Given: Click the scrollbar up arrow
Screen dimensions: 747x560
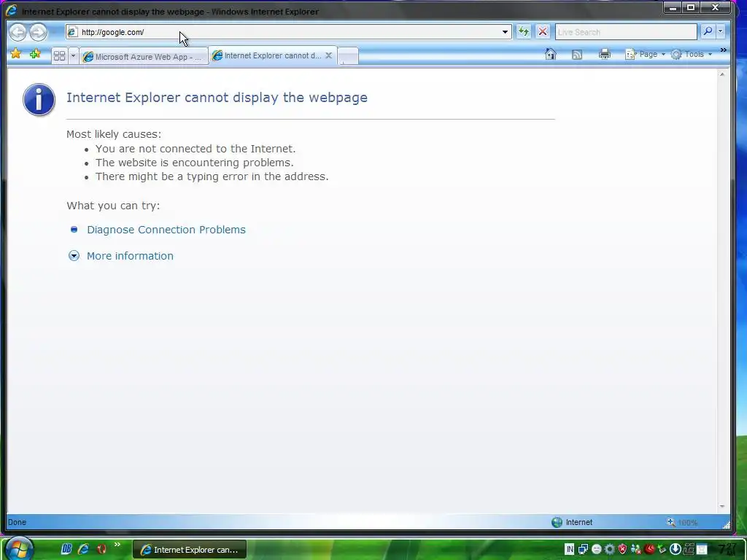Looking at the screenshot, I should (722, 74).
